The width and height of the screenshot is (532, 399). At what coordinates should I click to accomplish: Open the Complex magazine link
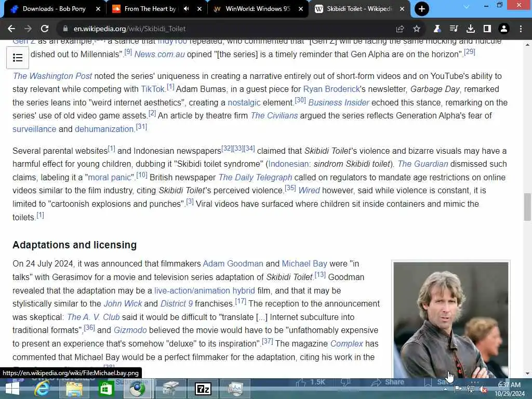click(347, 344)
